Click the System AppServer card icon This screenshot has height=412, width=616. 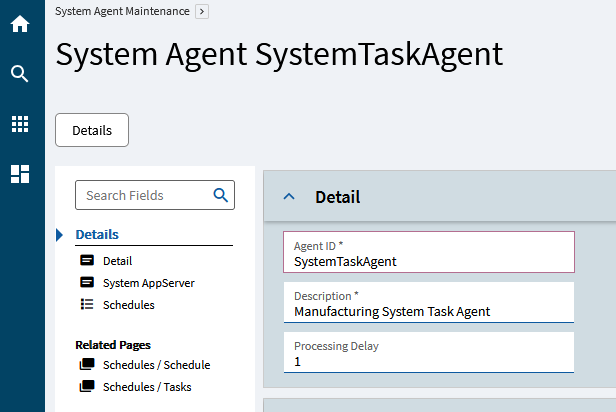coord(87,282)
